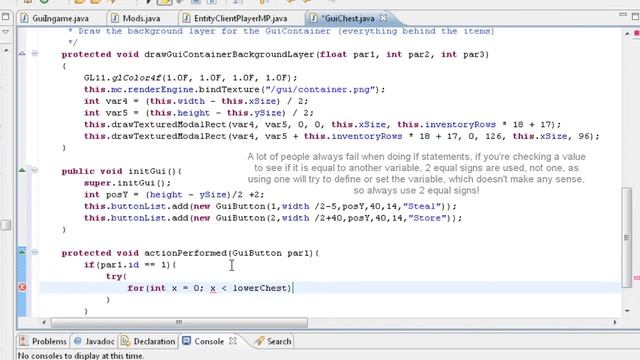The height and width of the screenshot is (360, 640).
Task: Click the vertical scrollbar up arrow
Action: (x=627, y=33)
